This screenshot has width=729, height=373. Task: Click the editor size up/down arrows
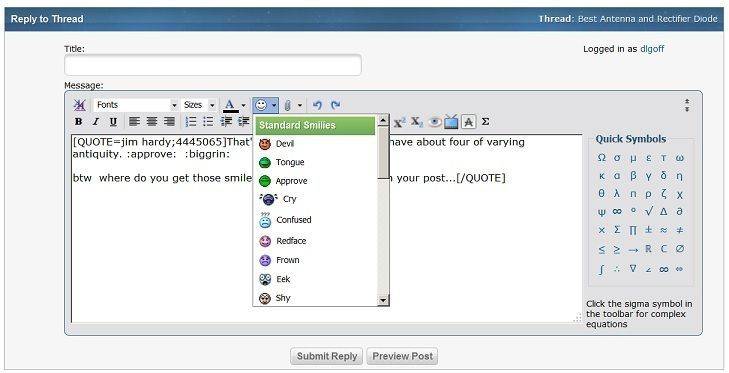tap(687, 105)
